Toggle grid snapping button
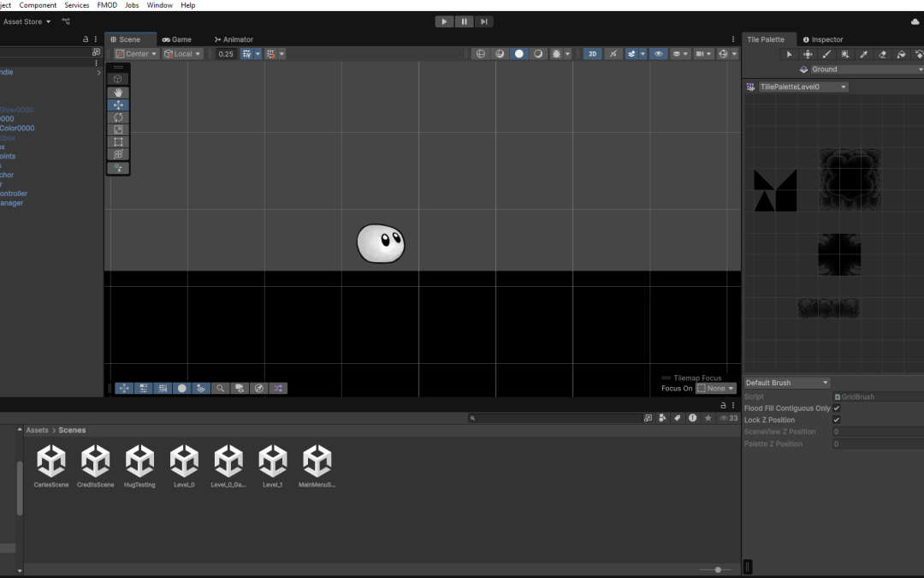 [247, 54]
